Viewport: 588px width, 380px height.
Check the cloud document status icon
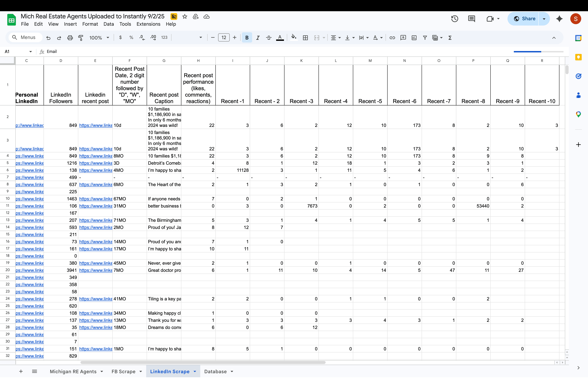[207, 16]
